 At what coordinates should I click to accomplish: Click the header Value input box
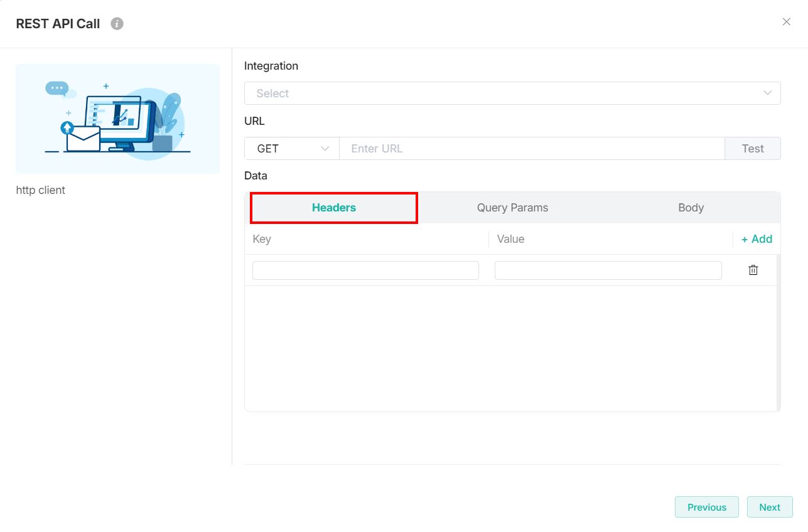608,270
